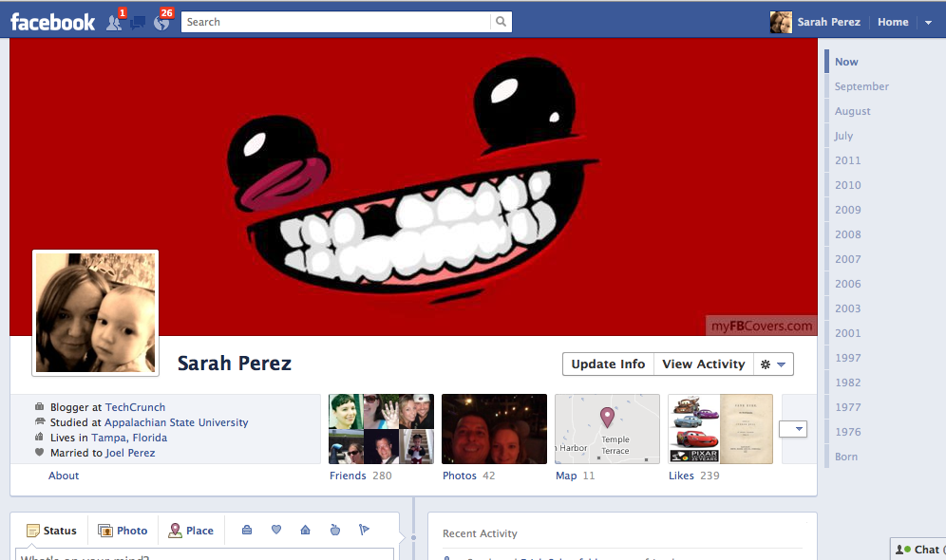946x560 pixels.
Task: Jump to Now on the timeline
Action: tap(846, 62)
